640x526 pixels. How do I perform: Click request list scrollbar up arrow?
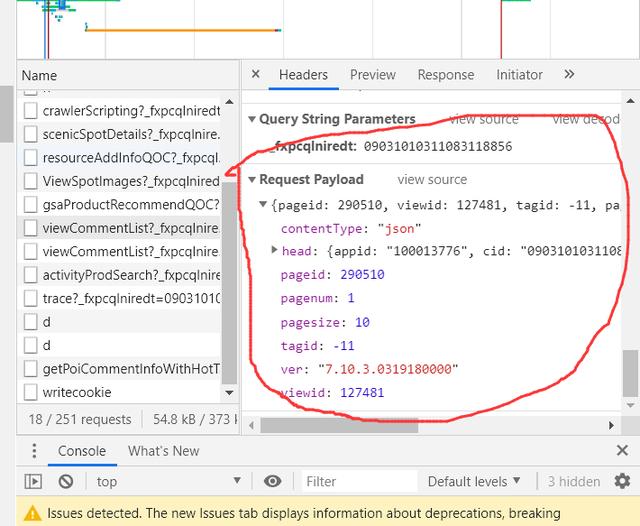[229, 102]
